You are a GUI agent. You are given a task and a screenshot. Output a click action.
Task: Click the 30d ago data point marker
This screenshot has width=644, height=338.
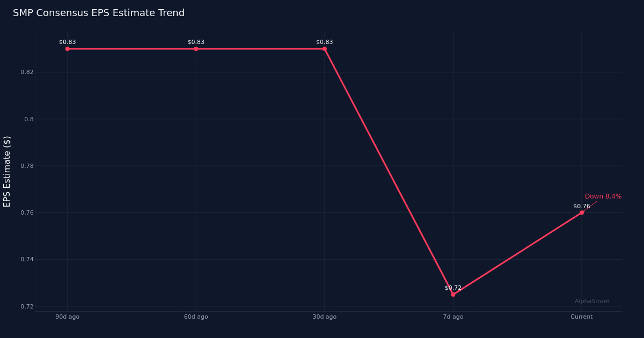click(x=325, y=49)
